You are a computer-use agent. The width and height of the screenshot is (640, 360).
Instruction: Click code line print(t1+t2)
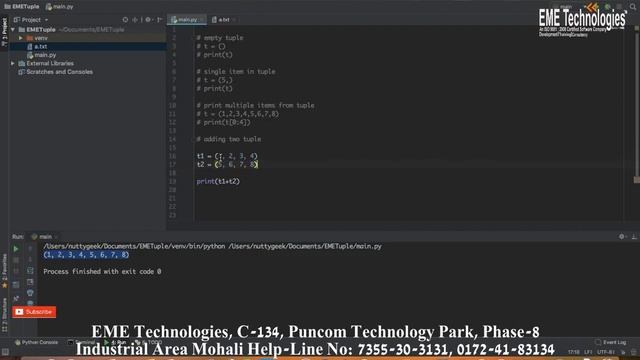click(x=218, y=181)
